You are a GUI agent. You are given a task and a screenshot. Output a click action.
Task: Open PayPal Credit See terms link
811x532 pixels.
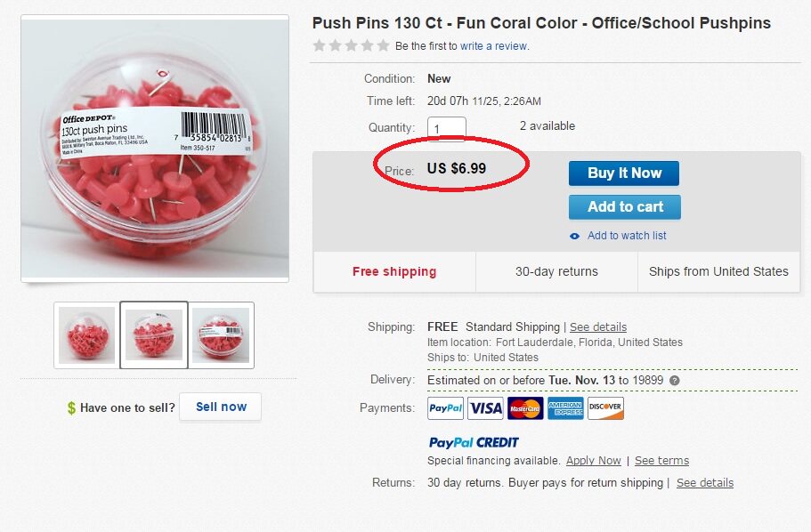pyautogui.click(x=661, y=461)
